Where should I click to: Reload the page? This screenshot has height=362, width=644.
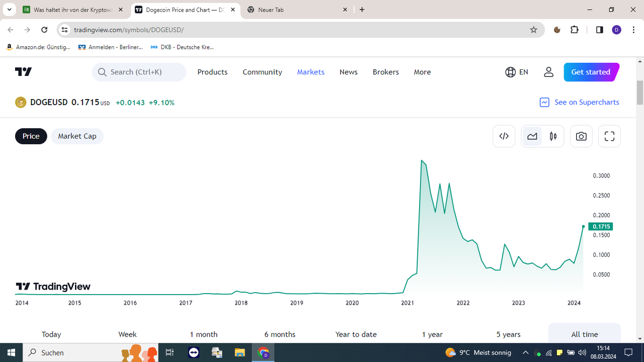44,30
